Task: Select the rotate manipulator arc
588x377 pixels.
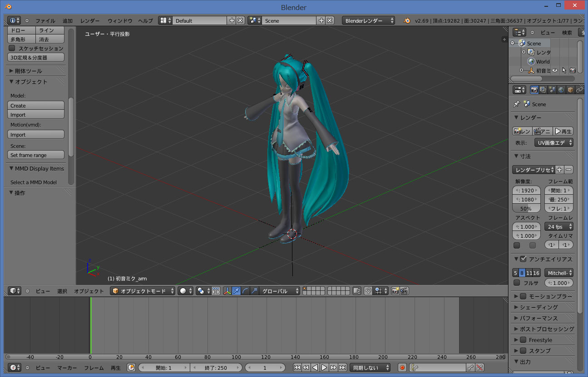Action: pyautogui.click(x=245, y=291)
